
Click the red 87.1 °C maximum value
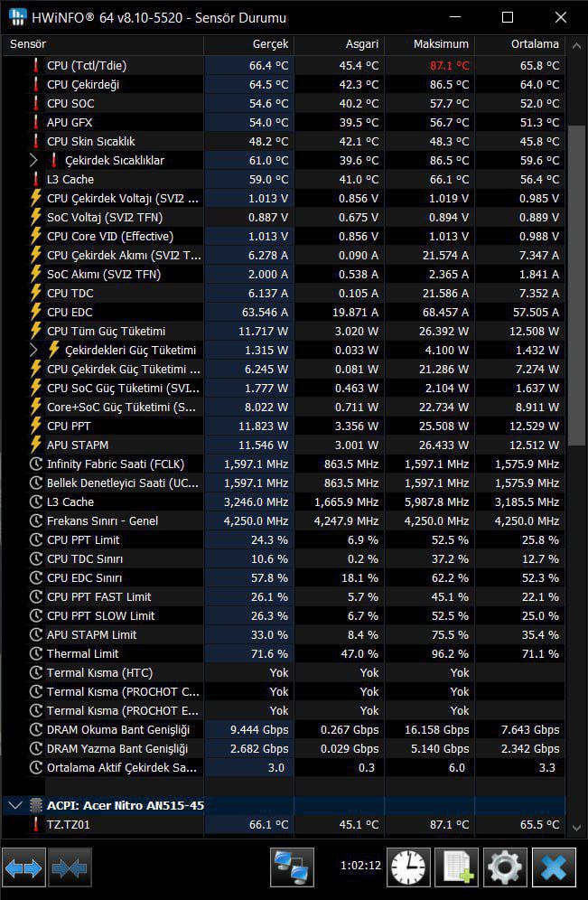pos(449,65)
